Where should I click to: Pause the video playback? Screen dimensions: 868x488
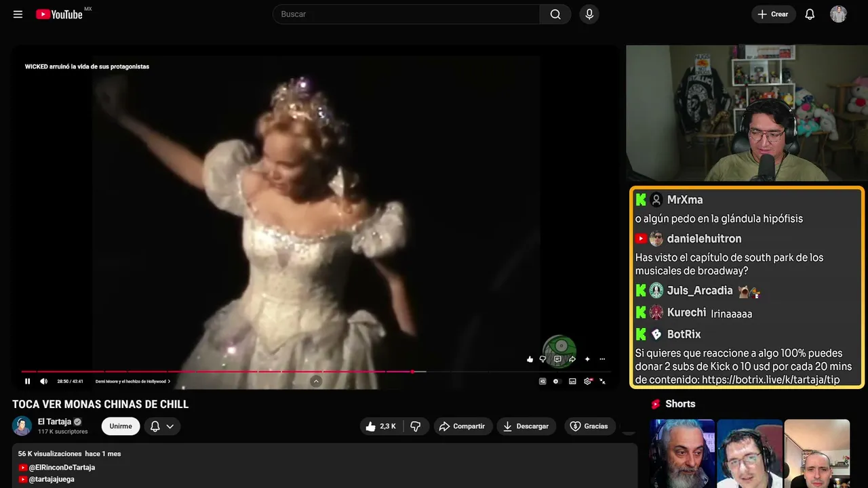(28, 382)
